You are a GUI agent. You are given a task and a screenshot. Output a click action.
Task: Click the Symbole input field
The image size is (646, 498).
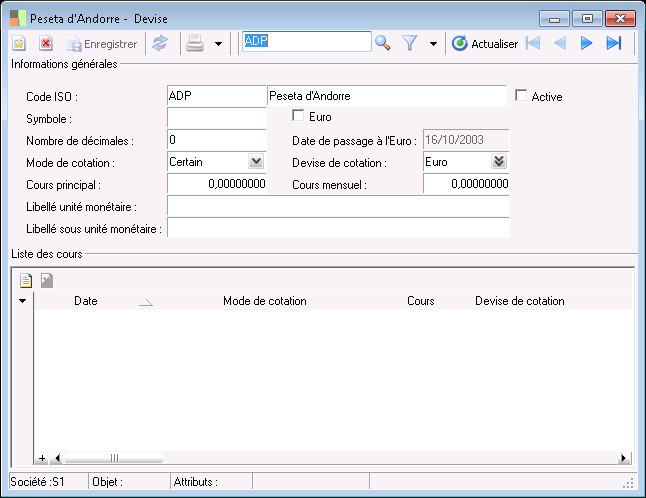pyautogui.click(x=216, y=118)
